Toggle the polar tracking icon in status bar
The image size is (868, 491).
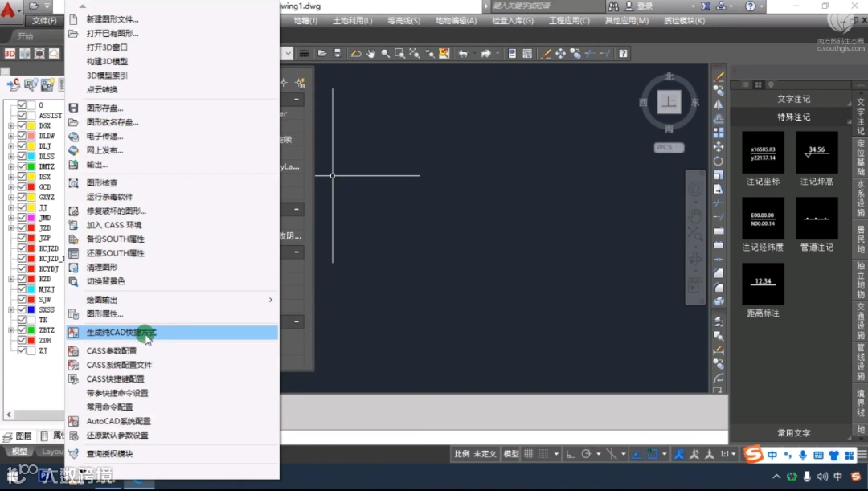(586, 454)
